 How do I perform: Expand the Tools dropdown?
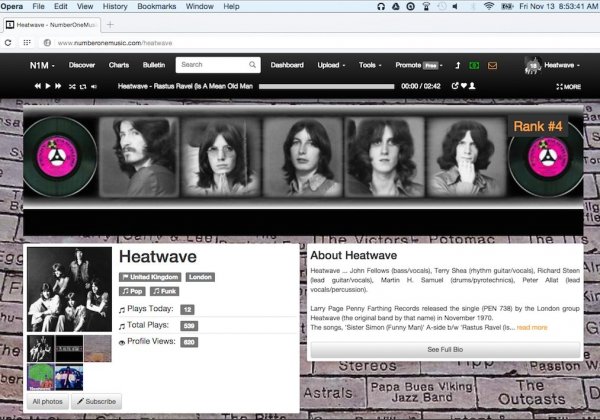pos(370,65)
